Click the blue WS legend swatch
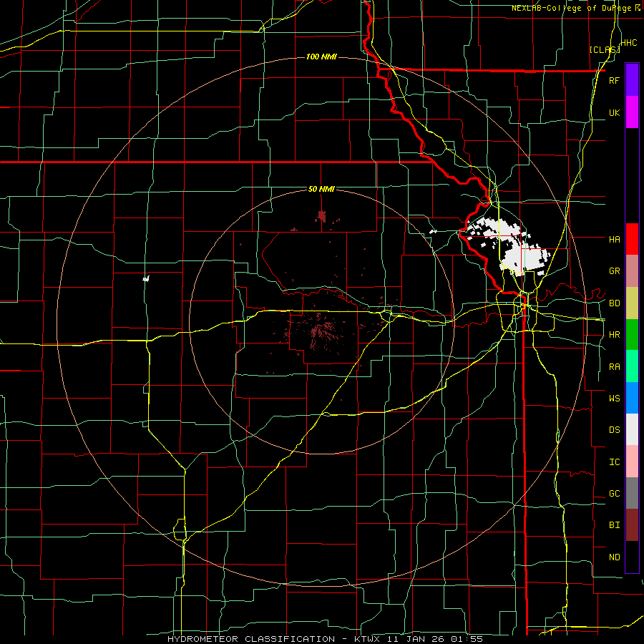Image resolution: width=644 pixels, height=644 pixels. (x=632, y=398)
